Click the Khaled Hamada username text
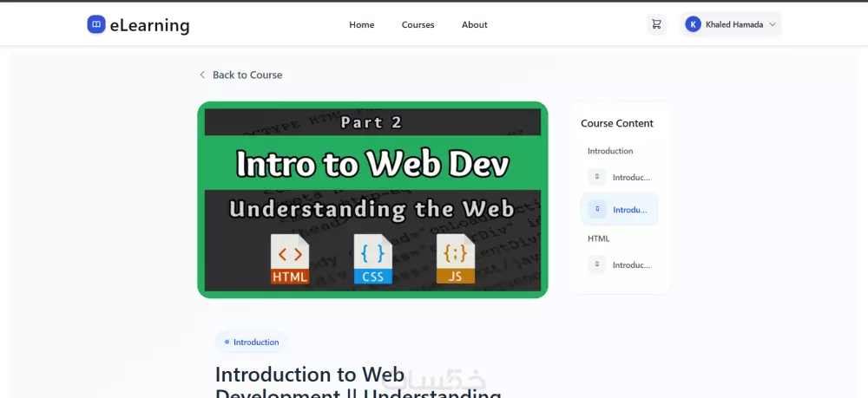 pyautogui.click(x=734, y=24)
